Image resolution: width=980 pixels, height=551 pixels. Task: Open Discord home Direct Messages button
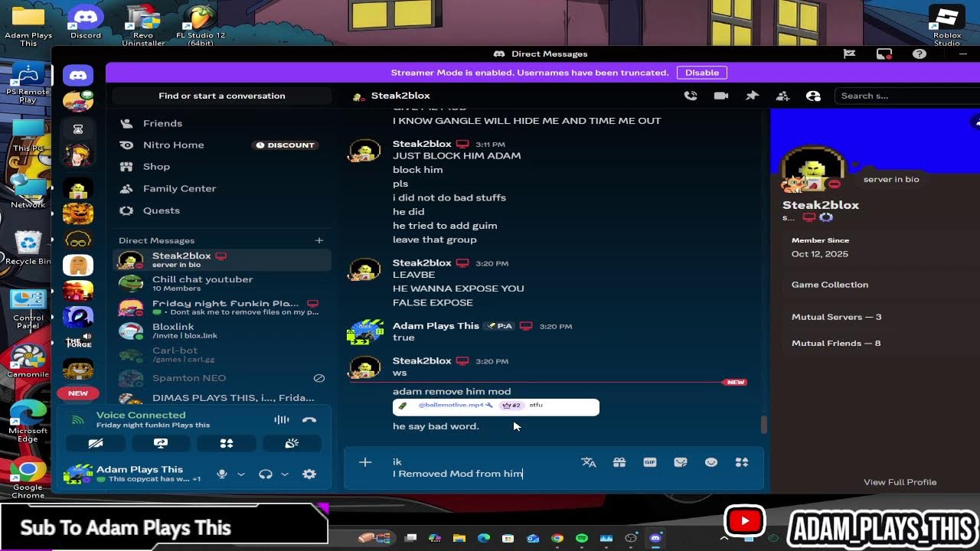point(78,75)
